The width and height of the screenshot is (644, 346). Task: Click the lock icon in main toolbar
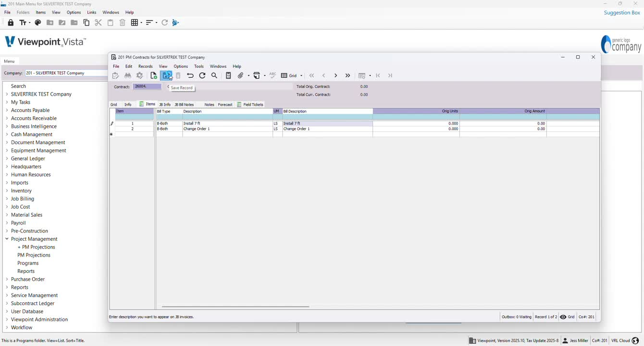pos(11,23)
